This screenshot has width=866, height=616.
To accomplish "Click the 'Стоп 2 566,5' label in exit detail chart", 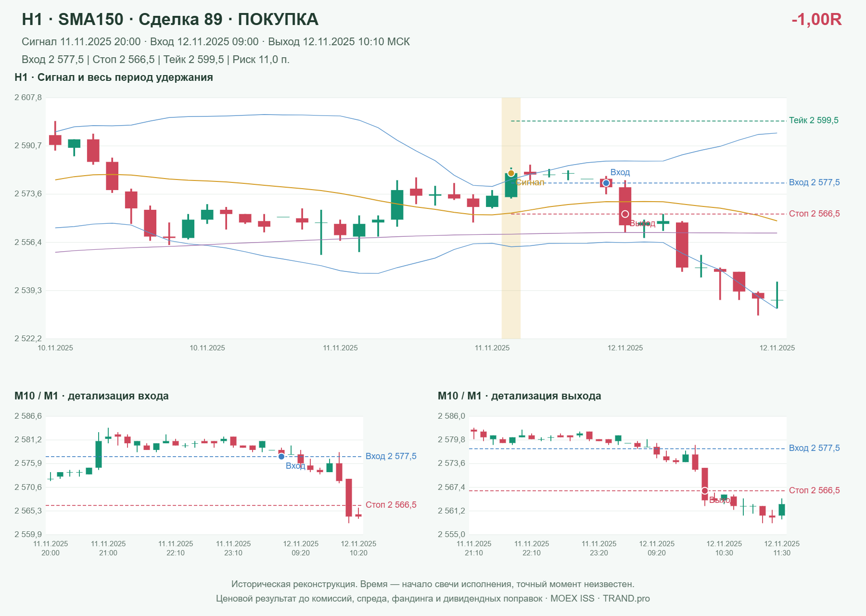I will [814, 490].
